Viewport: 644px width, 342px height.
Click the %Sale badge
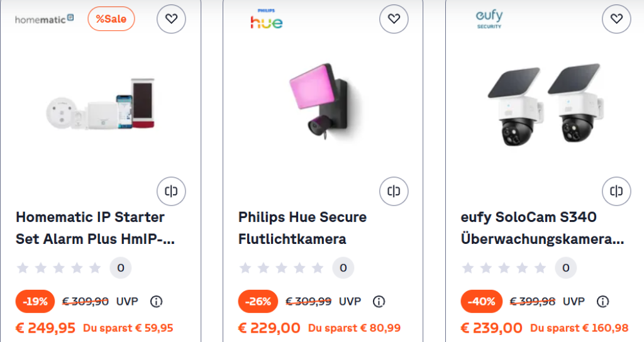click(x=111, y=19)
